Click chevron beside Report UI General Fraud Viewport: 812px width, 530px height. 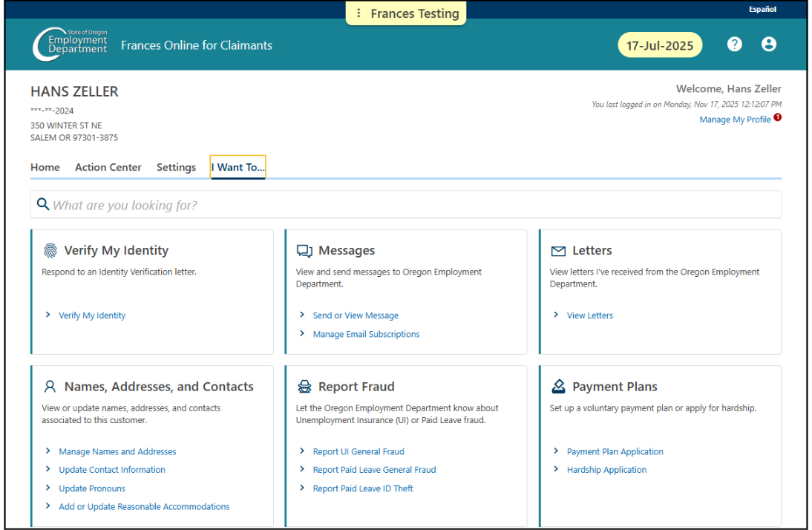pyautogui.click(x=302, y=451)
